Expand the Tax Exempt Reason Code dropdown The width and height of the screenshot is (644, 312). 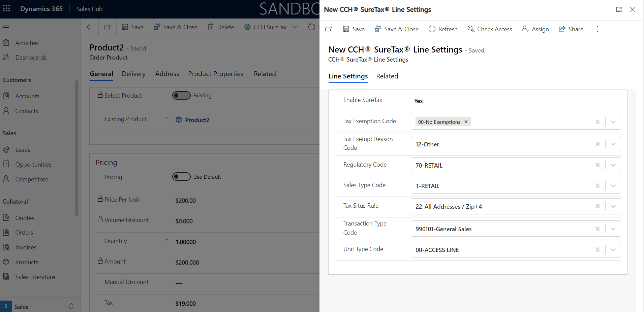613,144
